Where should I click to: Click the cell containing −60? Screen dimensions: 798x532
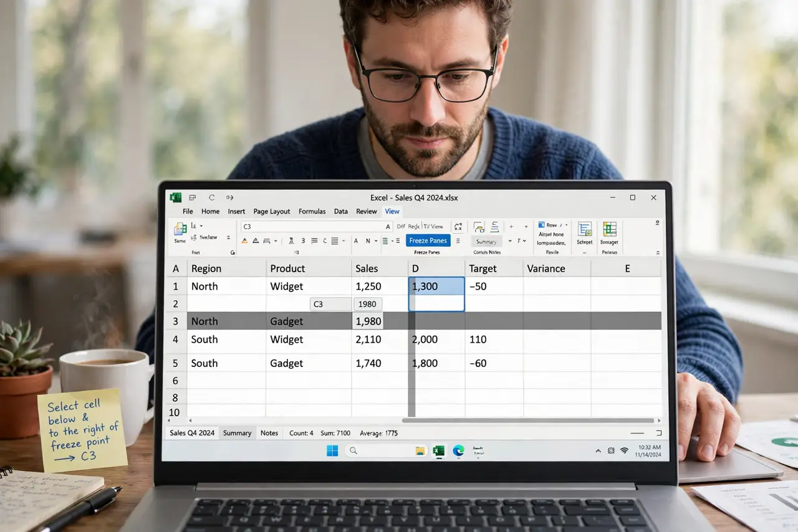494,363
